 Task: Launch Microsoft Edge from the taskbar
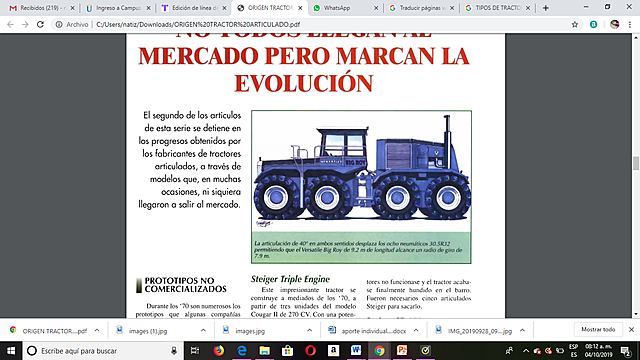242,351
